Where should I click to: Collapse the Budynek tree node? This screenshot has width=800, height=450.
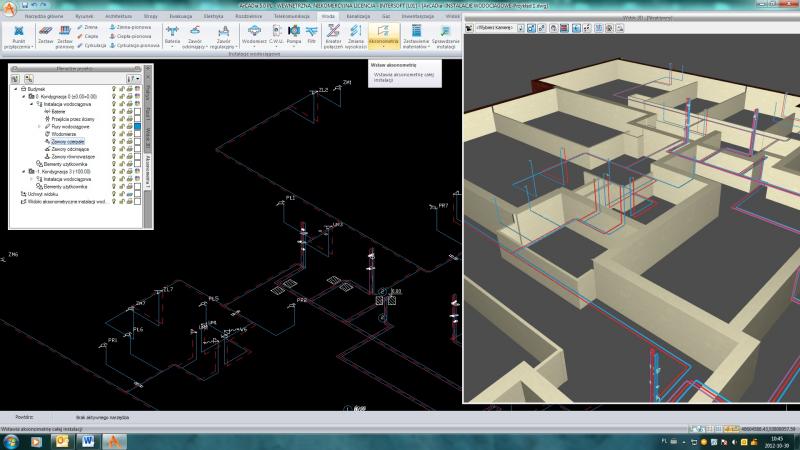[x=15, y=88]
